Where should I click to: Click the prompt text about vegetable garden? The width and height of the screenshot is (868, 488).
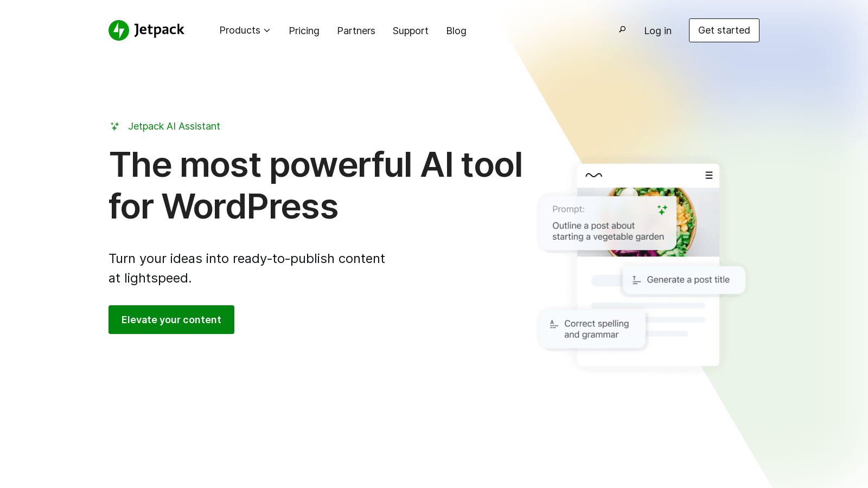pos(608,231)
